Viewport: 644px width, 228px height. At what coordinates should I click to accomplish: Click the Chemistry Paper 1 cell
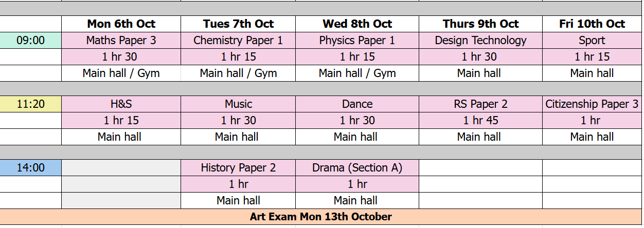238,41
